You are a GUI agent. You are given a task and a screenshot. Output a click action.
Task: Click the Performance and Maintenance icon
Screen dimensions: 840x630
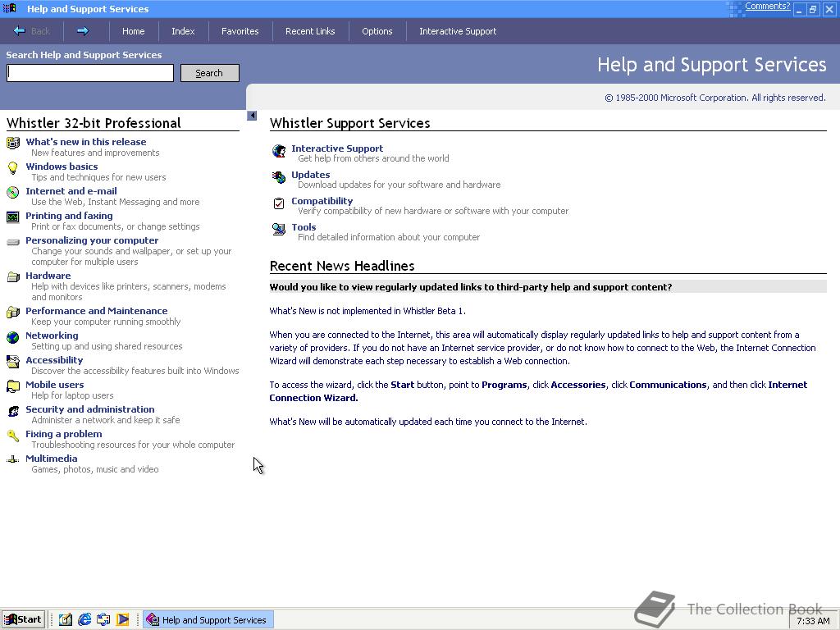(13, 312)
